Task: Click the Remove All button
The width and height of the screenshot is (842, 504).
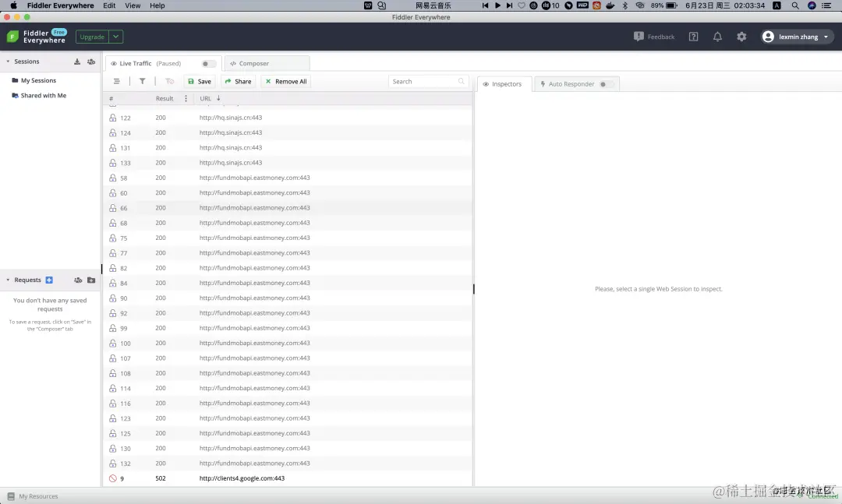Action: point(286,82)
